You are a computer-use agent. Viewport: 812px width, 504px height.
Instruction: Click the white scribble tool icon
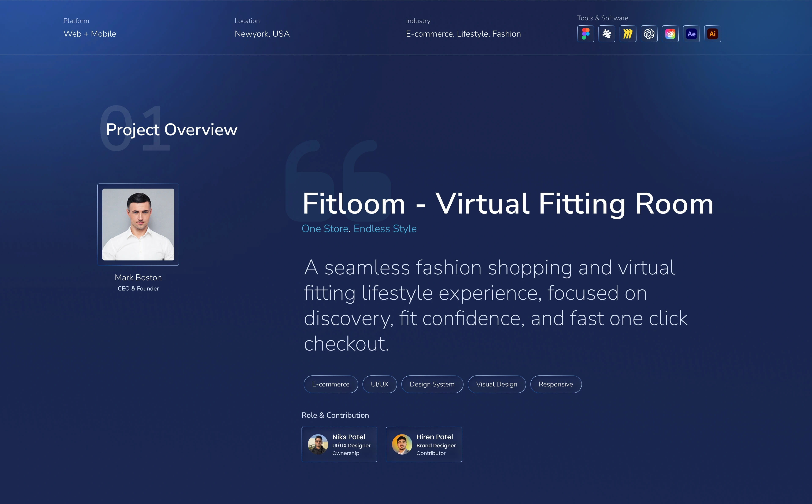(607, 34)
